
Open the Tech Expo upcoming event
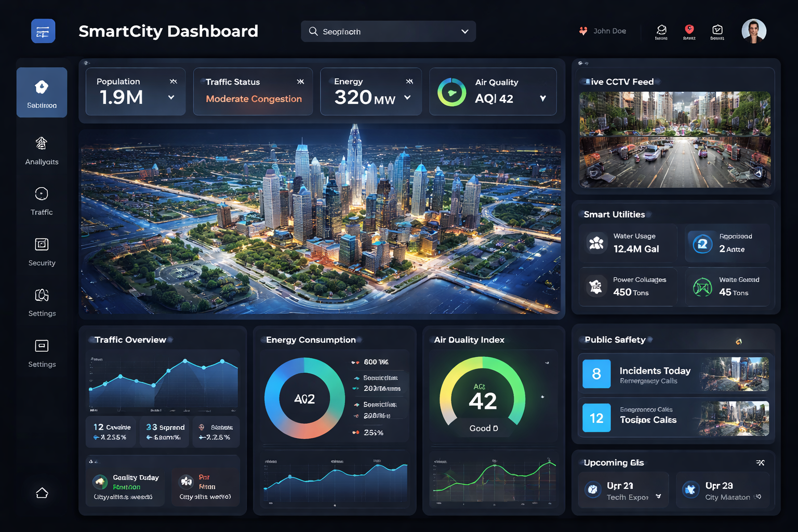tap(623, 490)
